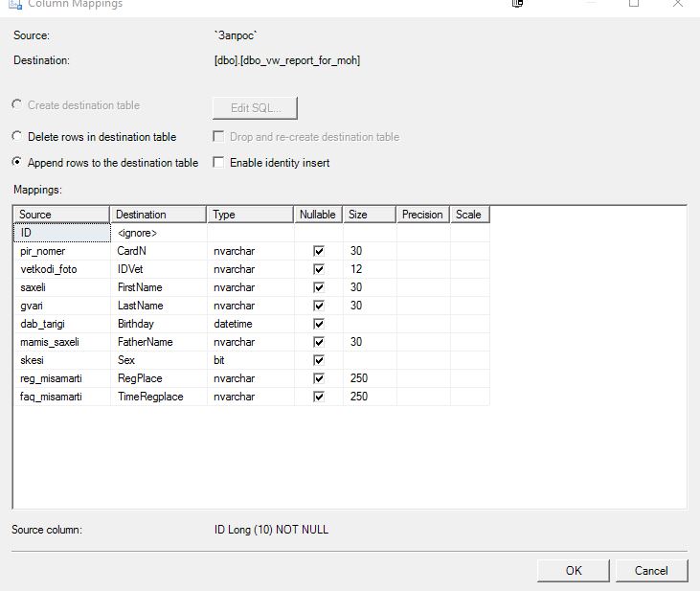Uncheck Nullable for the skesi row
Viewport: 700px width, 591px height.
click(x=319, y=360)
